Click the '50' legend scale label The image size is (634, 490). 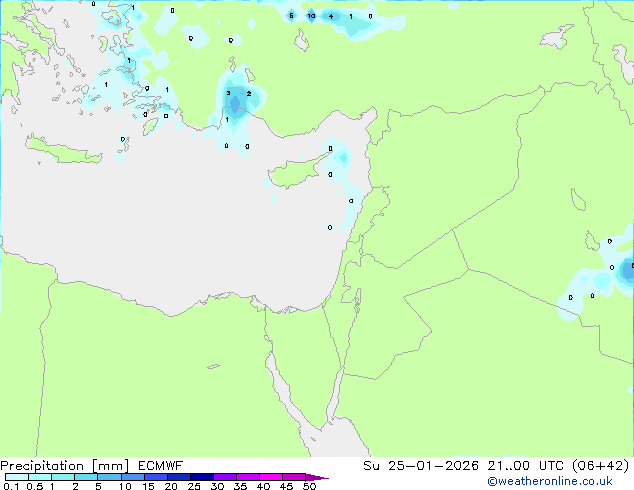(309, 486)
